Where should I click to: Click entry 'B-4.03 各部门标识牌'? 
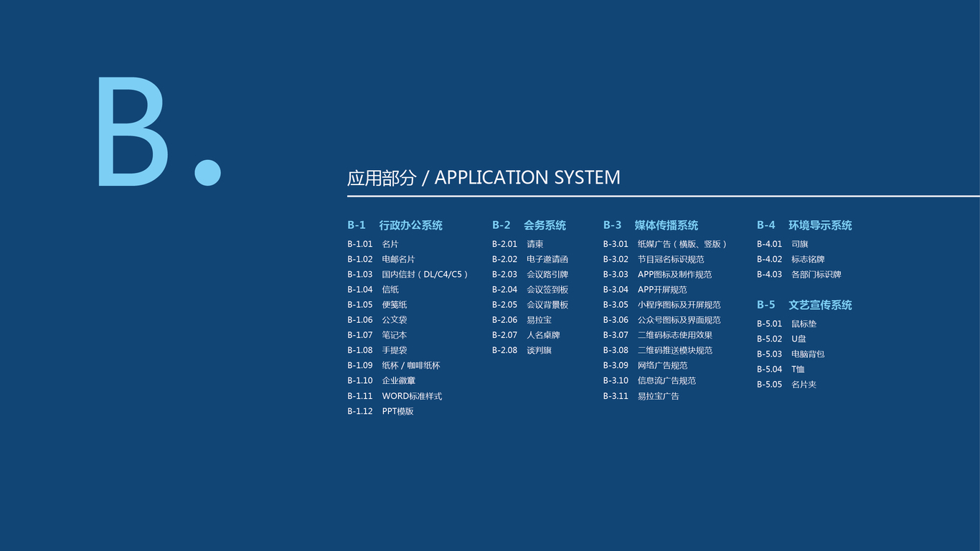(x=799, y=274)
